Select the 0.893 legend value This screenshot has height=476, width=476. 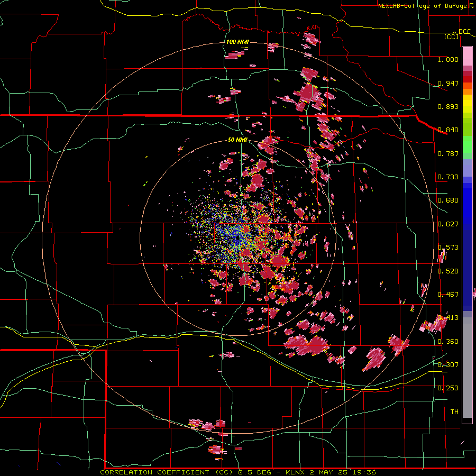point(448,106)
